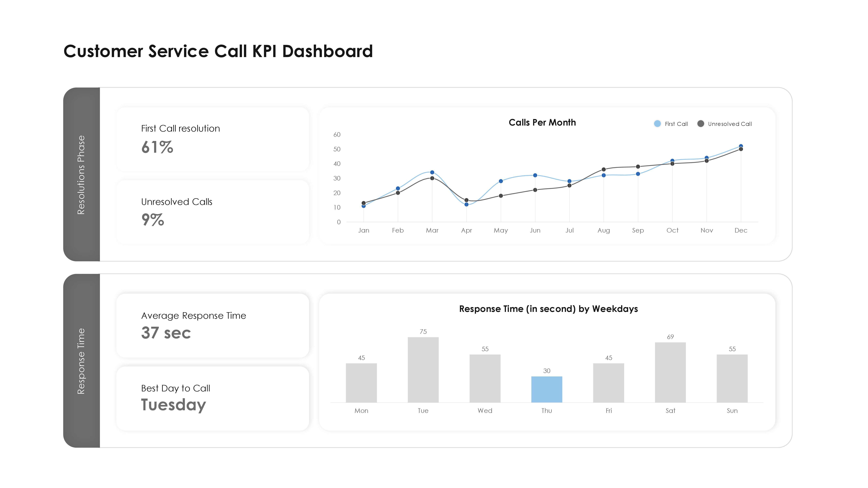Click the Fri bar in weekday chart
The height and width of the screenshot is (488, 868).
pyautogui.click(x=609, y=383)
